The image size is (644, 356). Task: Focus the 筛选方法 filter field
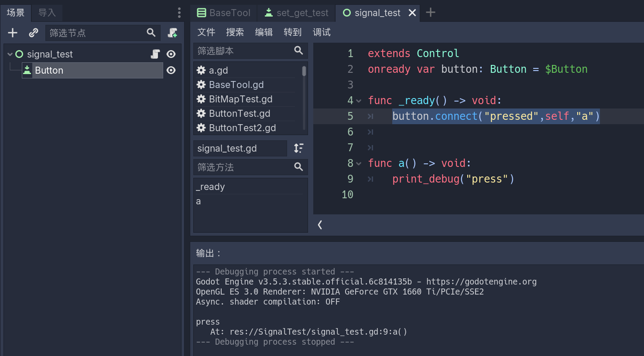(250, 167)
